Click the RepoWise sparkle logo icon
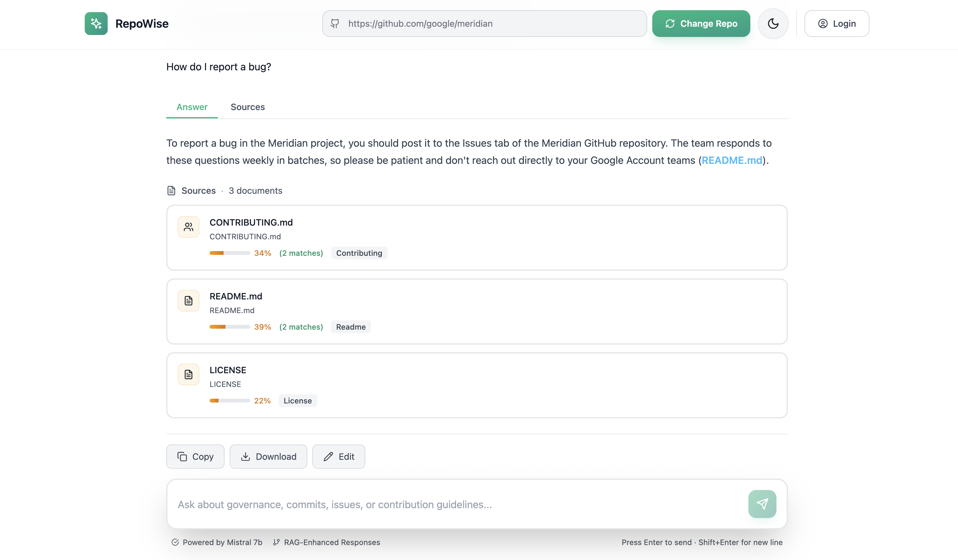 click(x=96, y=23)
